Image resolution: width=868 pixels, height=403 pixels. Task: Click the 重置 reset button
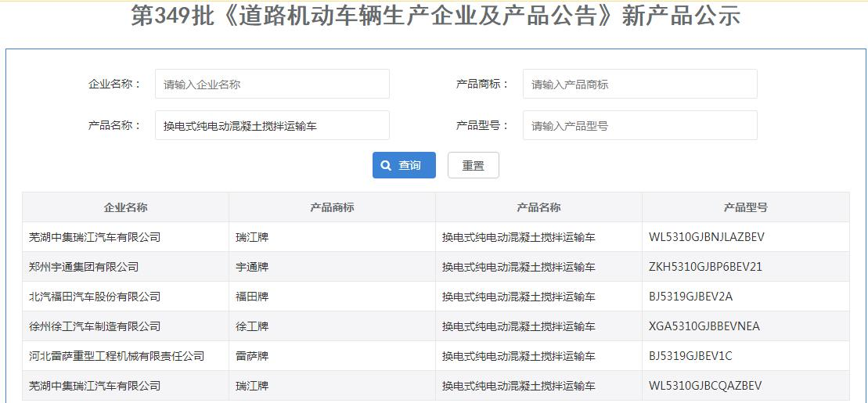click(x=474, y=166)
